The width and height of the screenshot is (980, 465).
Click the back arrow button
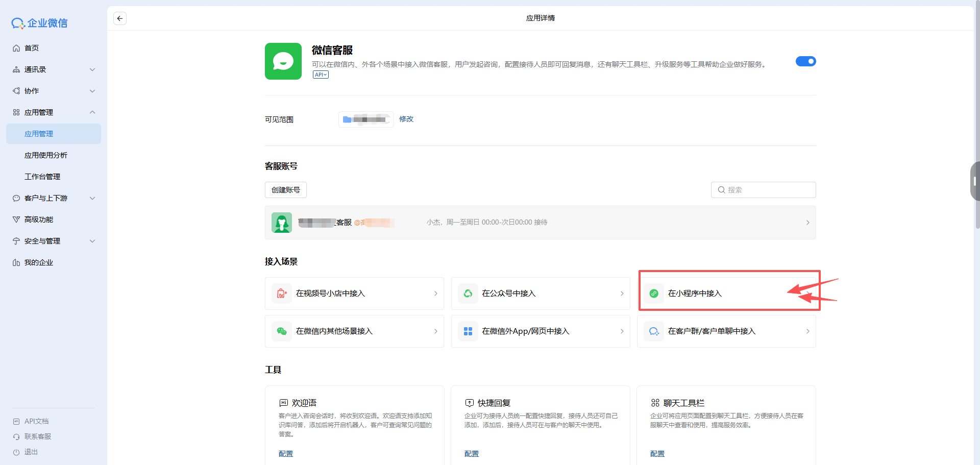(120, 18)
